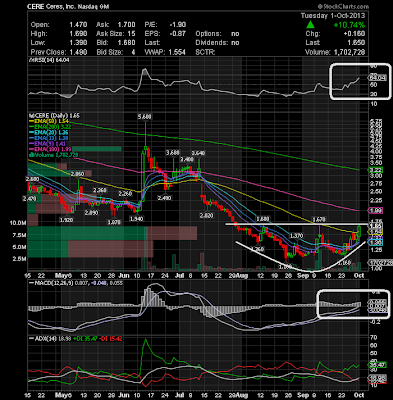The width and height of the screenshot is (393, 400).
Task: Click the Options: no field
Action: point(217,34)
